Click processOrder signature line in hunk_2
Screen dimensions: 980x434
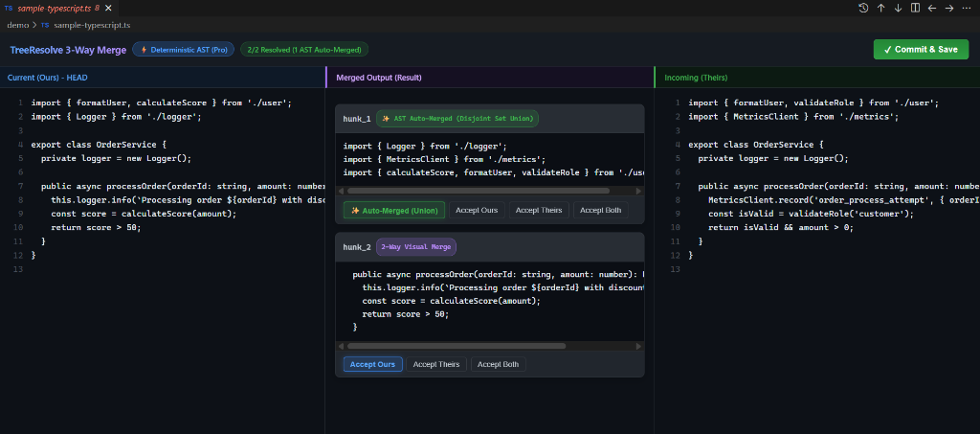tap(498, 274)
